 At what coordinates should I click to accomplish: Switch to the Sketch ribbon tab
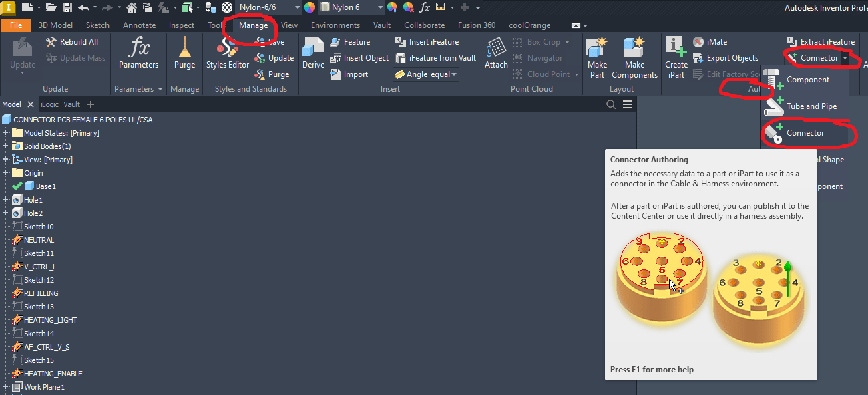(x=97, y=25)
